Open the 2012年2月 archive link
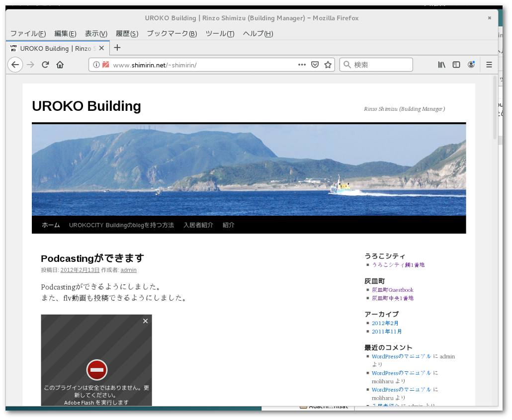Viewport: 512px width, 420px height. pos(385,323)
